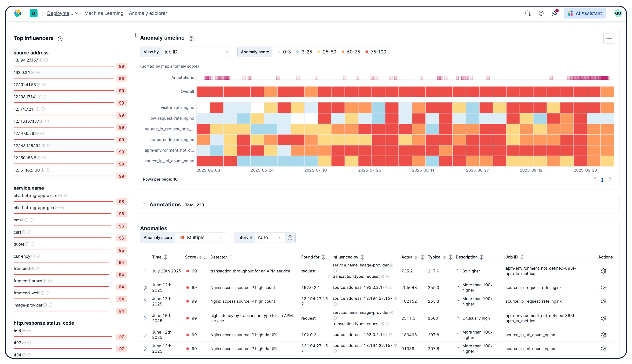Open the AI Assistant

coord(585,13)
